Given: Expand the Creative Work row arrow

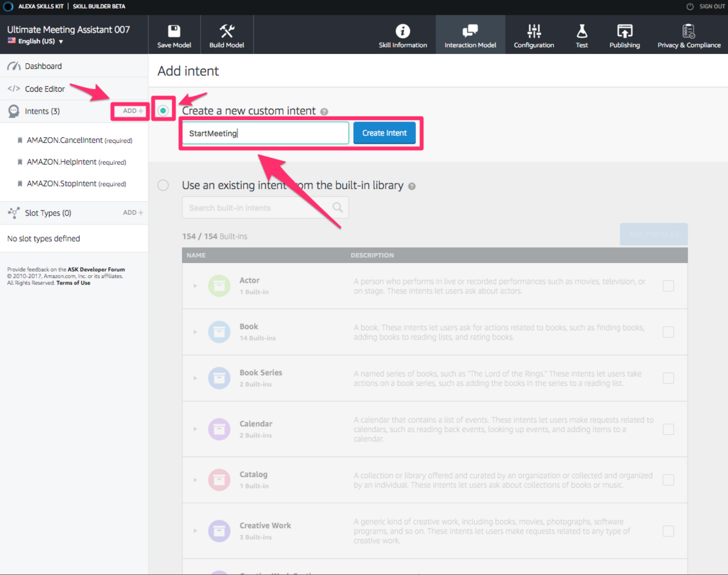Looking at the screenshot, I should tap(195, 530).
